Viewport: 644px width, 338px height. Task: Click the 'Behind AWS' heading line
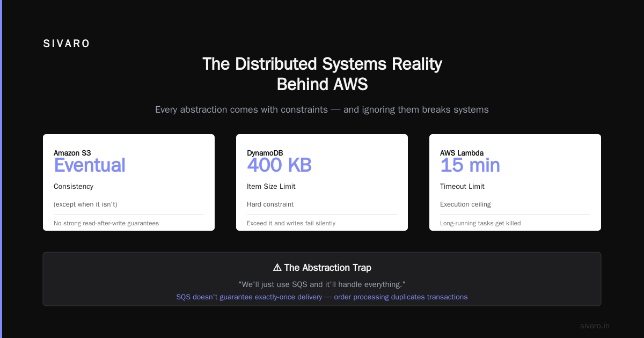pos(322,84)
